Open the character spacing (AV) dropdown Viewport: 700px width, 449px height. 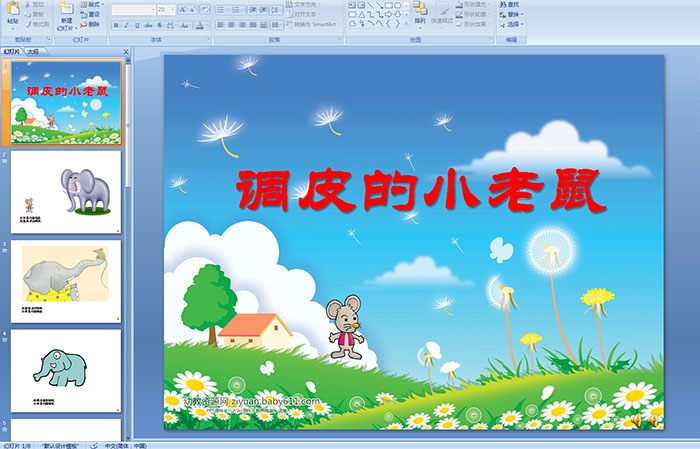[x=171, y=25]
